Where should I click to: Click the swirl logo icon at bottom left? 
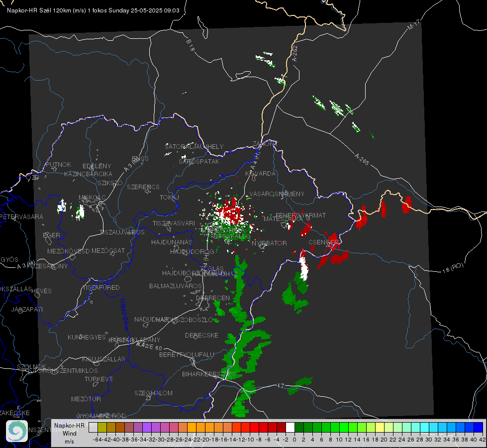coord(17,431)
